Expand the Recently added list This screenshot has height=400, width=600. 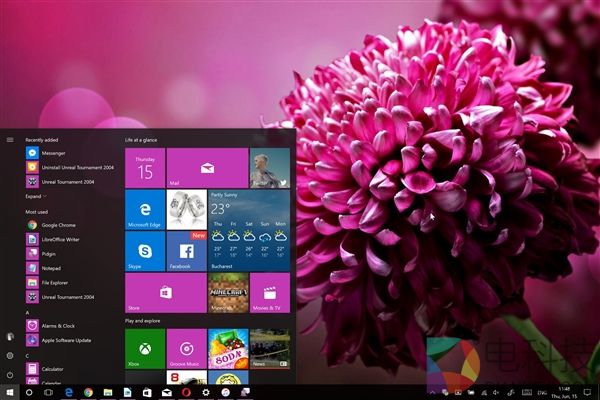click(36, 196)
